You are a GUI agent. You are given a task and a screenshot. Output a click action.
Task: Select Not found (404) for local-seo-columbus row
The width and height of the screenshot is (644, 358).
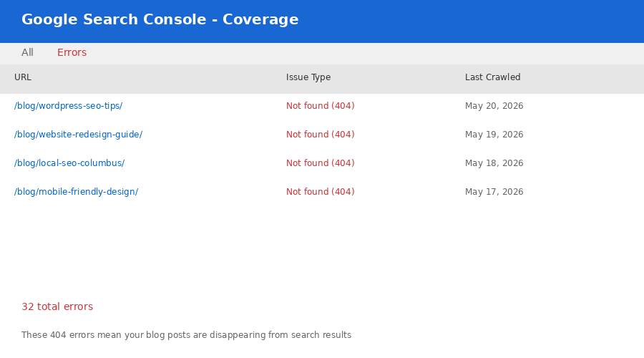[321, 163]
